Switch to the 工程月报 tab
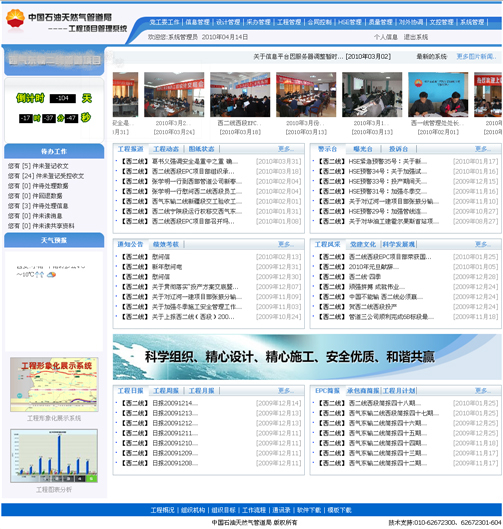Image resolution: width=503 pixels, height=529 pixels. [x=201, y=391]
